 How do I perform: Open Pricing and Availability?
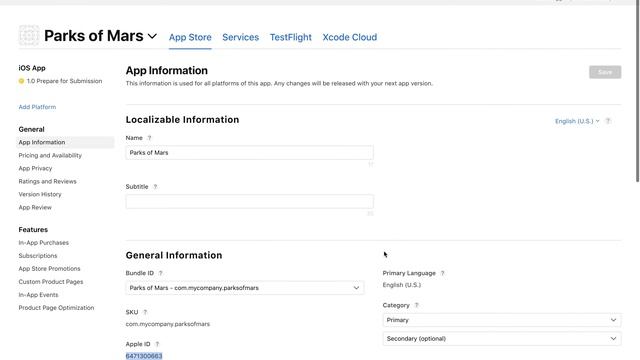tap(50, 156)
